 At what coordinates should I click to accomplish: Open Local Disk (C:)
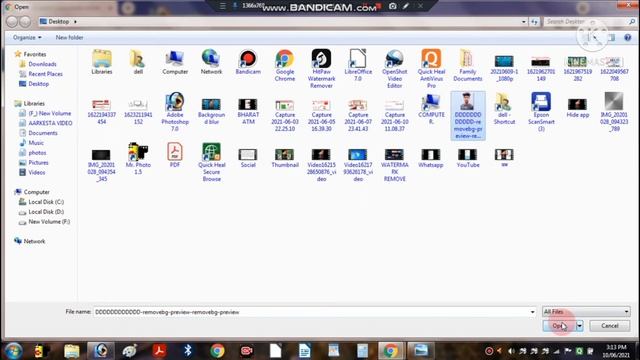(46, 202)
